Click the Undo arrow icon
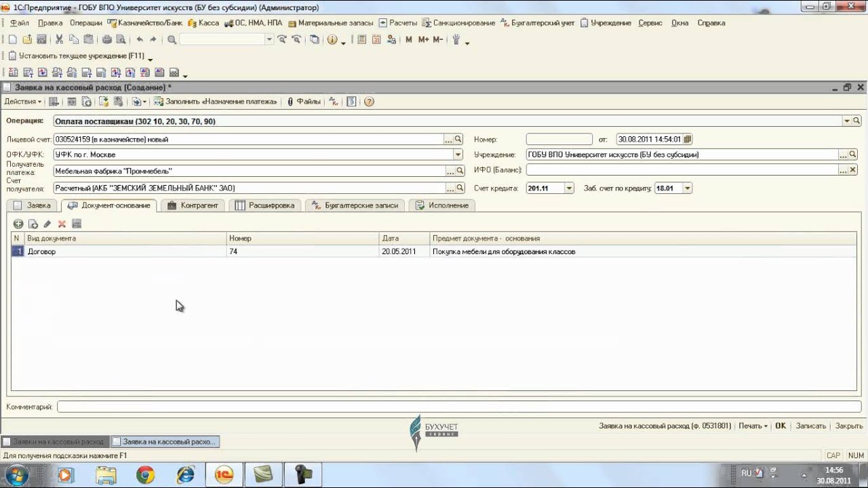Image resolution: width=868 pixels, height=488 pixels. [x=140, y=40]
